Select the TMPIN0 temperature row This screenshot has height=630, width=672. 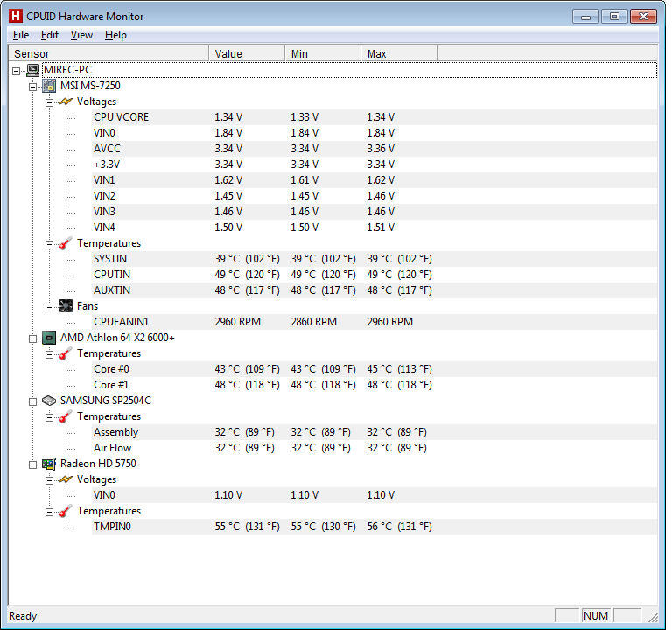click(x=374, y=527)
